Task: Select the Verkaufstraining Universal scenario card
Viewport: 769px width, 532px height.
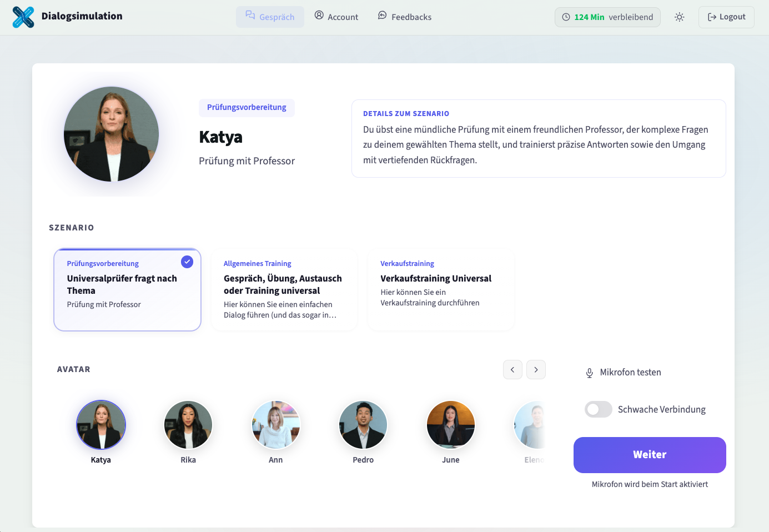Action: tap(441, 290)
